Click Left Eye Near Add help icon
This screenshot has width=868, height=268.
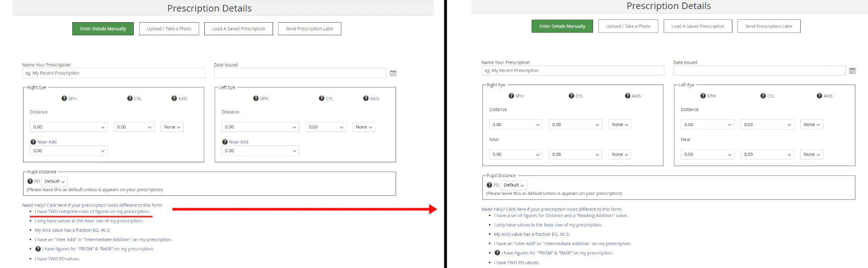click(225, 142)
